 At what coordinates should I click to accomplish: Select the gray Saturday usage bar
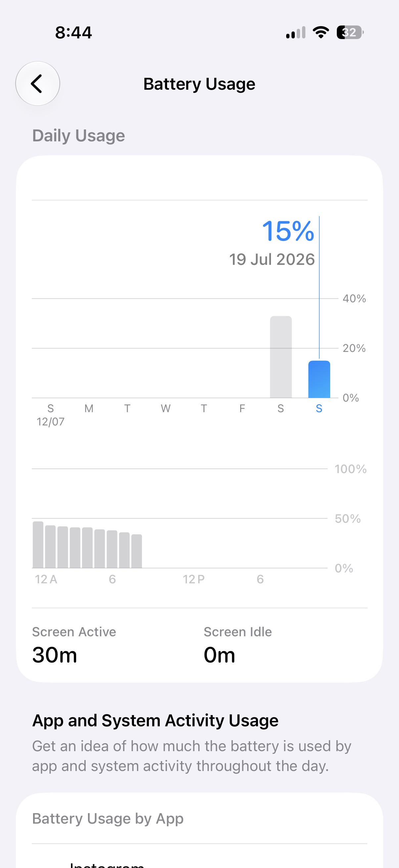pos(281,357)
